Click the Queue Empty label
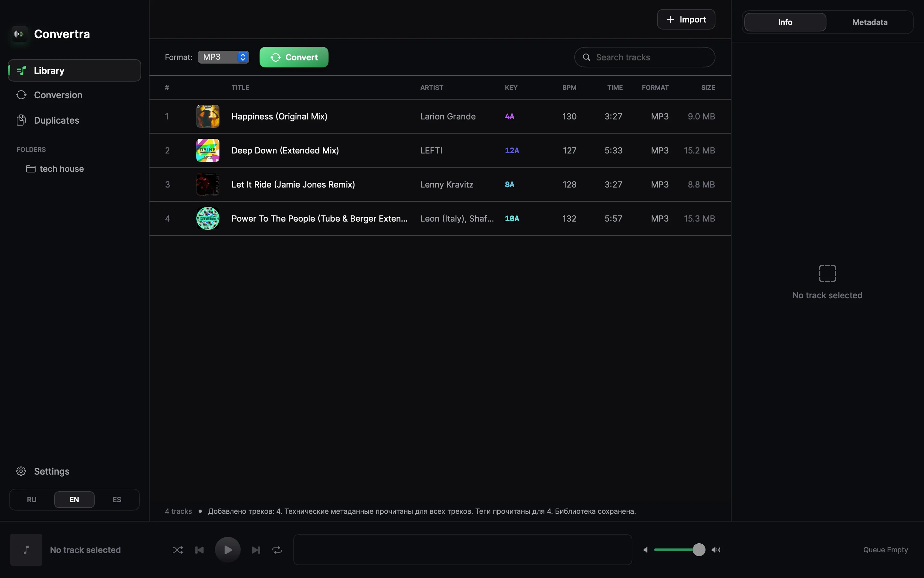This screenshot has width=924, height=578. tap(886, 550)
